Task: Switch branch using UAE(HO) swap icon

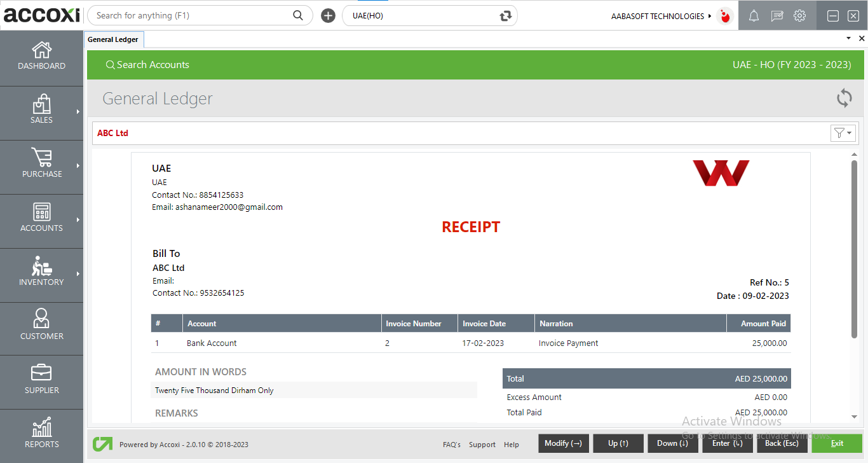Action: 506,16
